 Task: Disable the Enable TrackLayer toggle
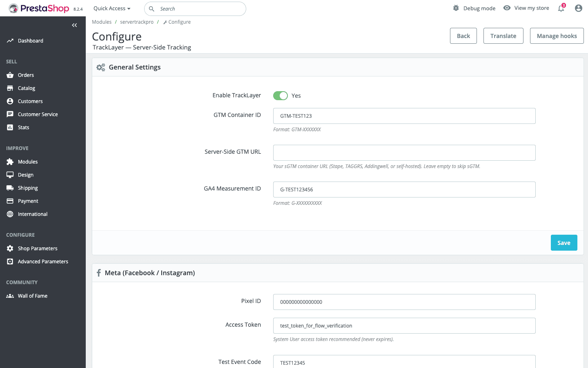point(281,95)
